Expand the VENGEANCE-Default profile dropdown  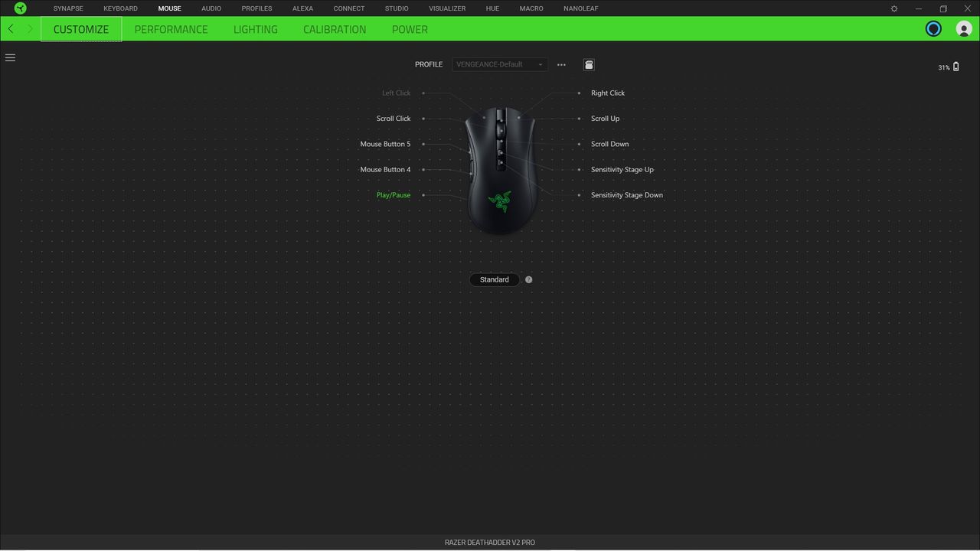pos(500,64)
